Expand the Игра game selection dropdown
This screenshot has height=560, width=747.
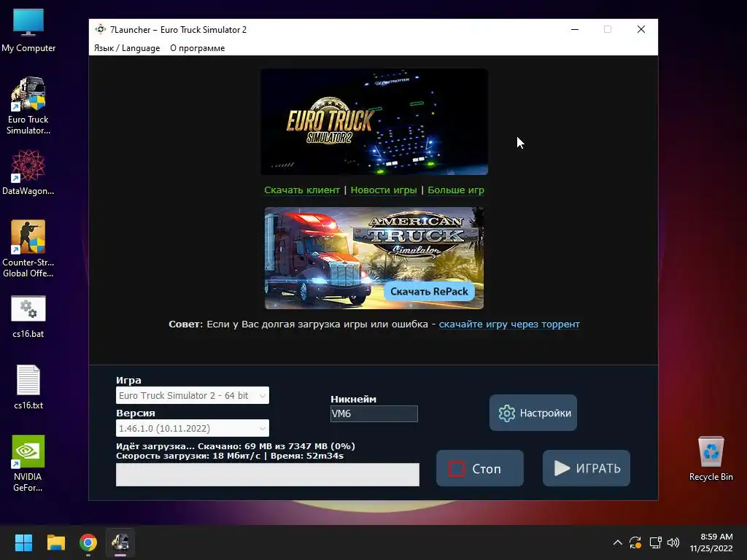tap(193, 395)
